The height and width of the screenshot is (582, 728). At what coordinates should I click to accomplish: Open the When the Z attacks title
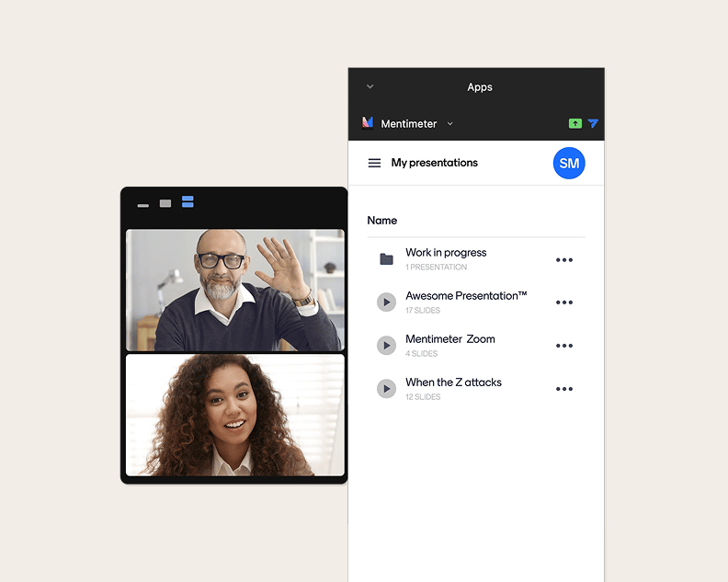pyautogui.click(x=453, y=382)
